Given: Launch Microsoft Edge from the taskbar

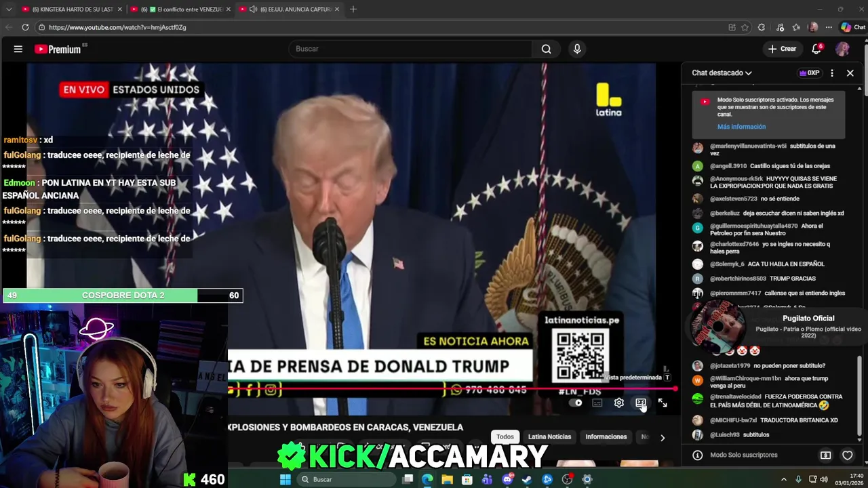Looking at the screenshot, I should (427, 479).
